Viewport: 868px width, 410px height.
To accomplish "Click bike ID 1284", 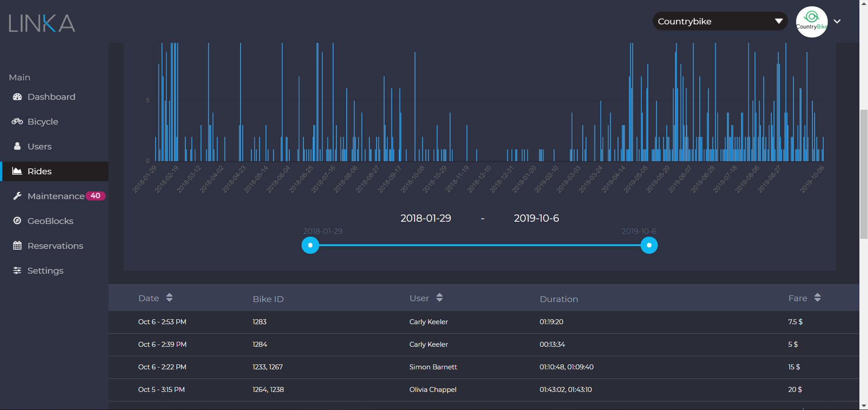I will pos(259,345).
